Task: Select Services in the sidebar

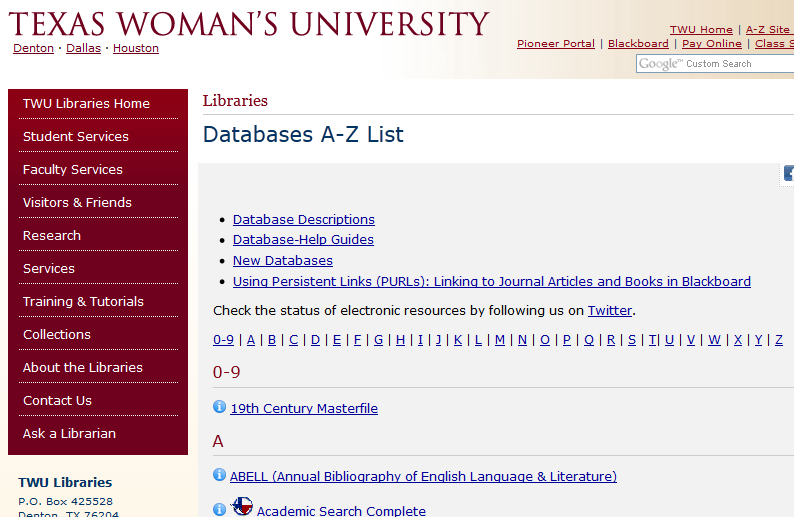Action: pos(49,268)
